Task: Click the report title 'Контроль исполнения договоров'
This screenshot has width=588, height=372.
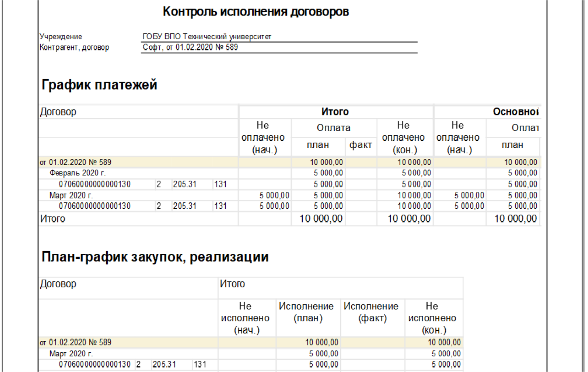Action: pyautogui.click(x=256, y=11)
